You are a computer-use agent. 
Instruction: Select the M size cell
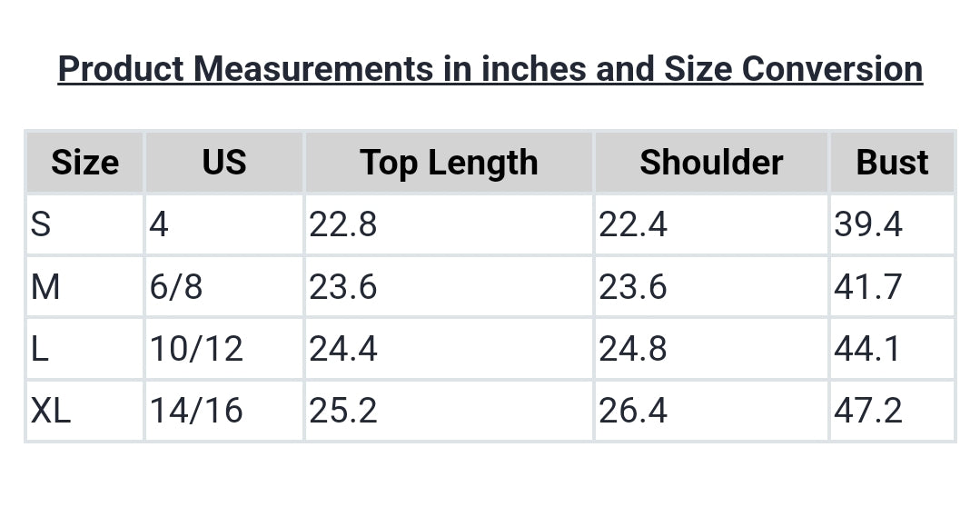coord(45,287)
